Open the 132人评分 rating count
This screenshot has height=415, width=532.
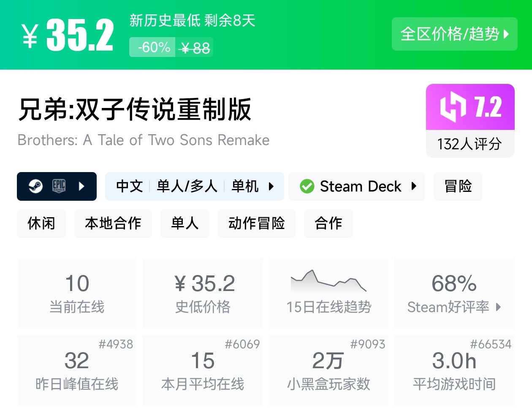coord(470,144)
